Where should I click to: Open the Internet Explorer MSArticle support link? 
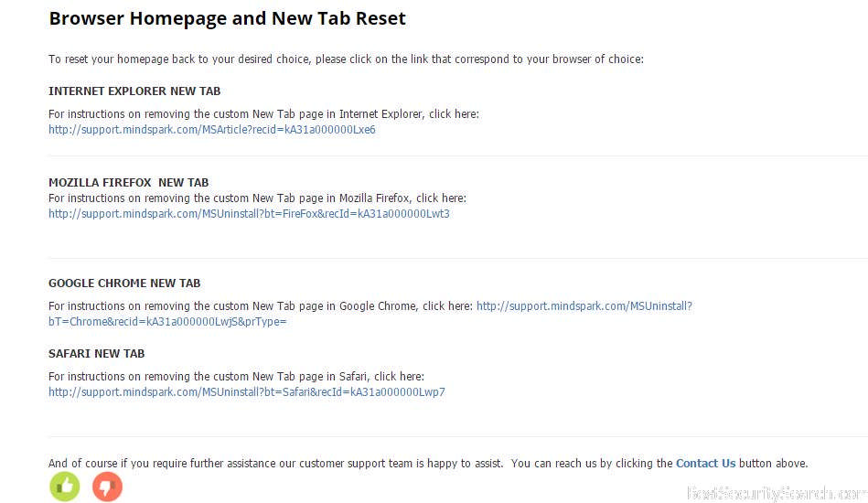(212, 130)
